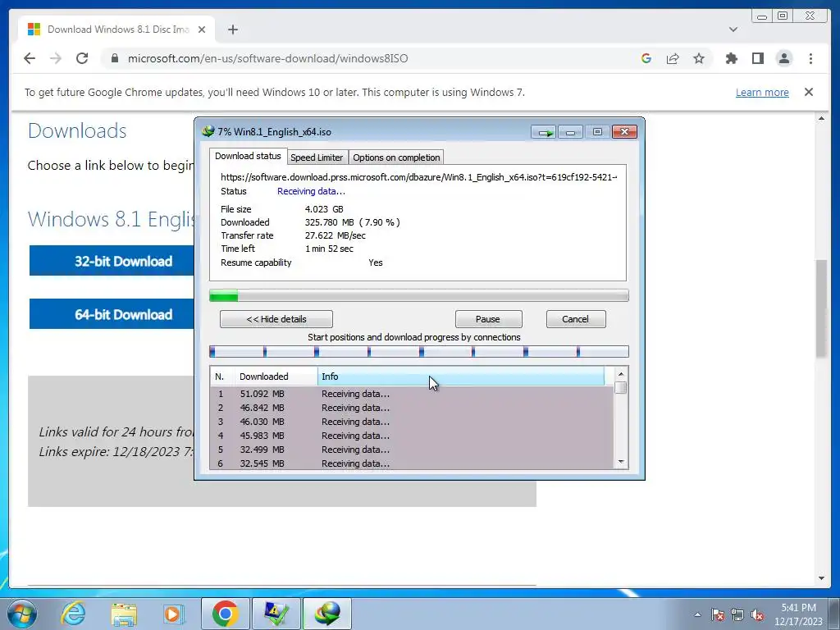
Task: Open Chrome profile avatar
Action: [784, 58]
